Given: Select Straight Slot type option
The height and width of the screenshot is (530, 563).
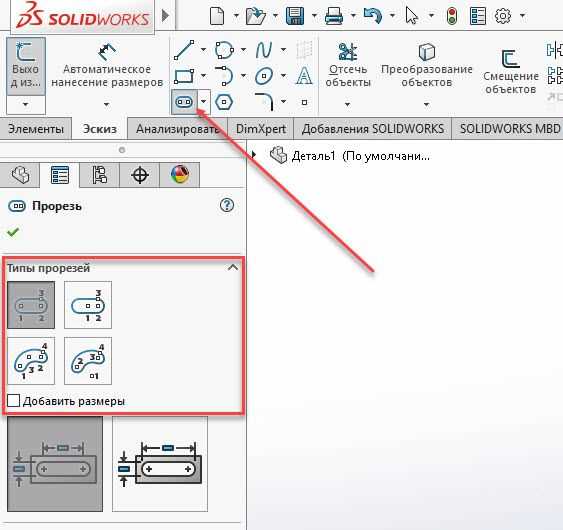Looking at the screenshot, I should click(31, 305).
